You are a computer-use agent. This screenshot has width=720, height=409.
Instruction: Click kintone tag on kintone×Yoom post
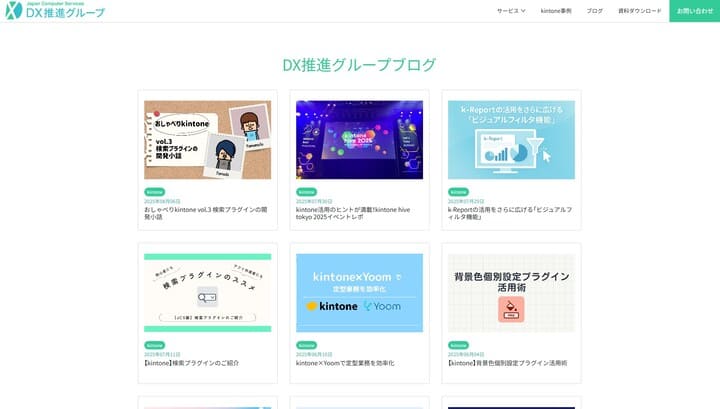point(306,344)
